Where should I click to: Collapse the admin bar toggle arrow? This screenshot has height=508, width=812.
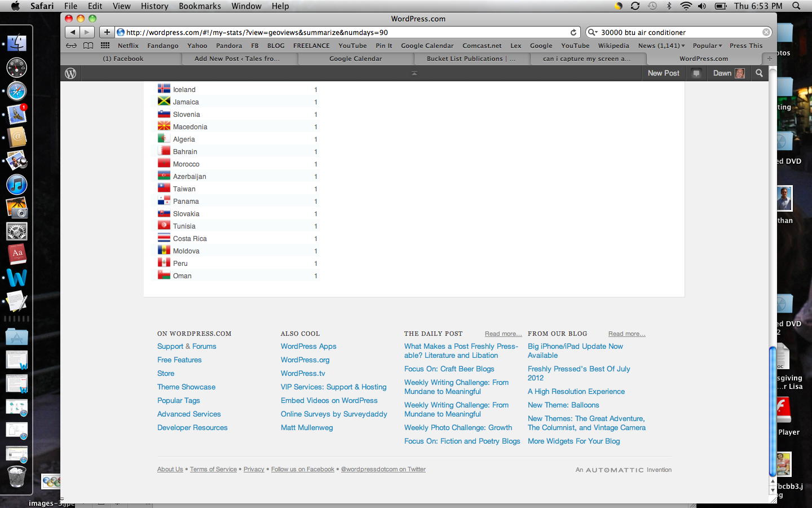(x=414, y=73)
